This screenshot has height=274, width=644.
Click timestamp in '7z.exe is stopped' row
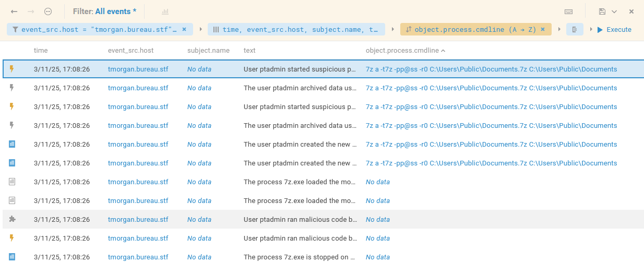pyautogui.click(x=62, y=257)
